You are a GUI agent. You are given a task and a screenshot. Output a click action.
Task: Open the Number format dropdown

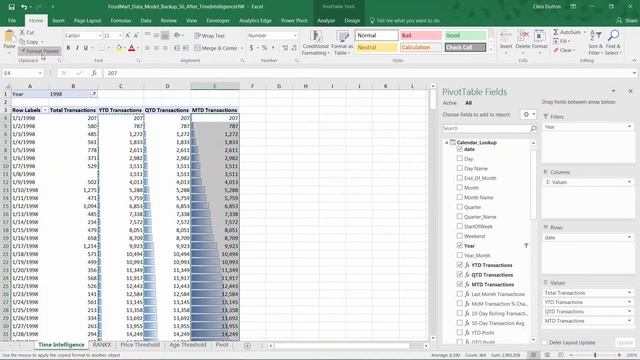[x=295, y=36]
